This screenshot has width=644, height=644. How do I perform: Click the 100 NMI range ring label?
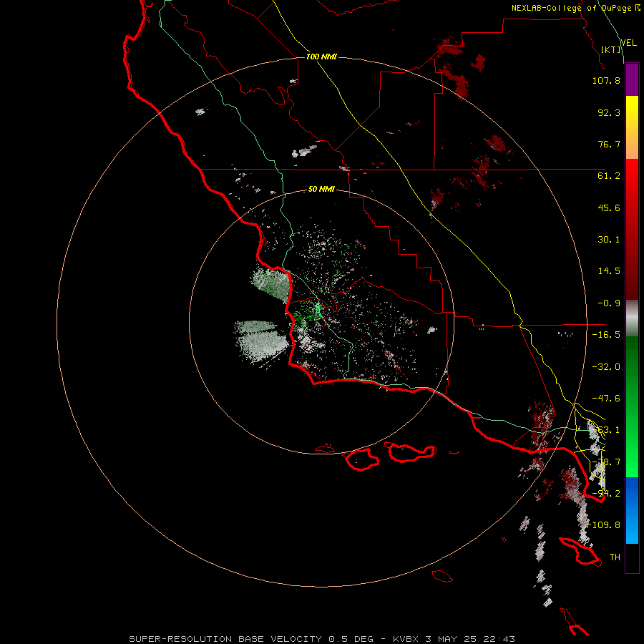tap(321, 57)
